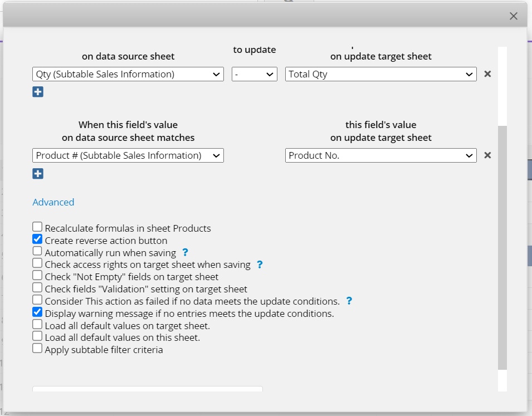The image size is (532, 416).
Task: Click the dialog's vertical scrollbar thumb
Action: [502, 248]
